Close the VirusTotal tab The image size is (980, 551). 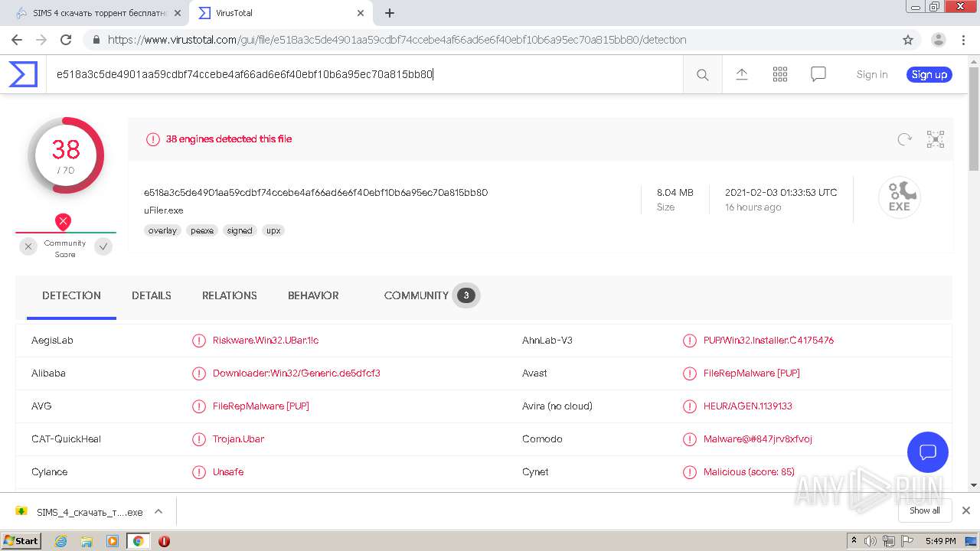tap(361, 13)
